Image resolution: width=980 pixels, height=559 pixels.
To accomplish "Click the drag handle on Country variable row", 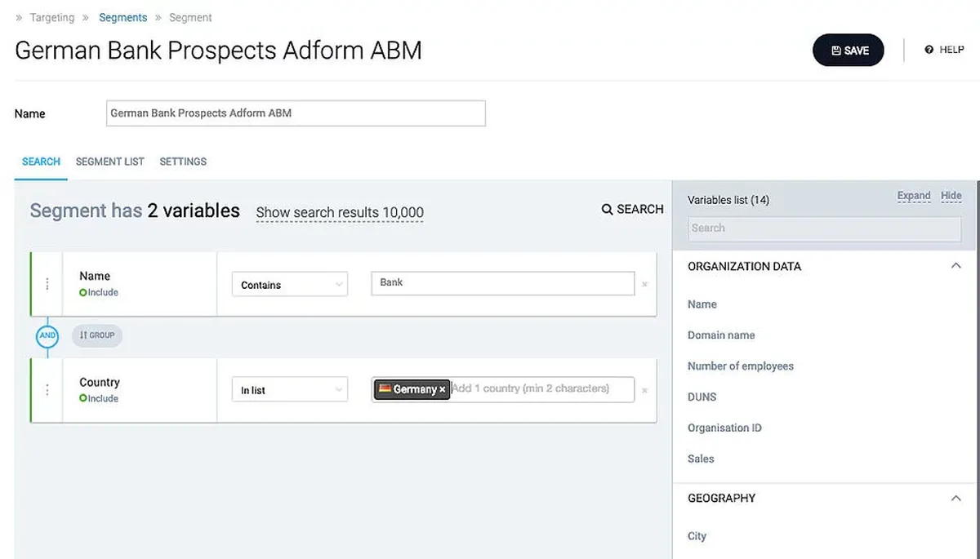I will click(x=47, y=390).
